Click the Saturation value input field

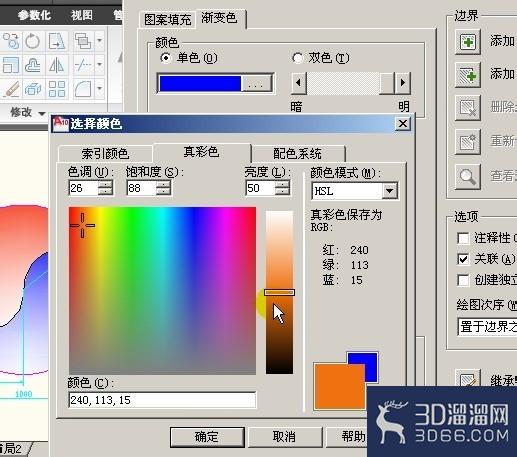(141, 188)
